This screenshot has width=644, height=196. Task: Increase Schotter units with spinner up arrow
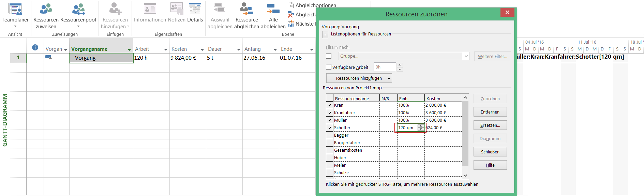coord(421,126)
